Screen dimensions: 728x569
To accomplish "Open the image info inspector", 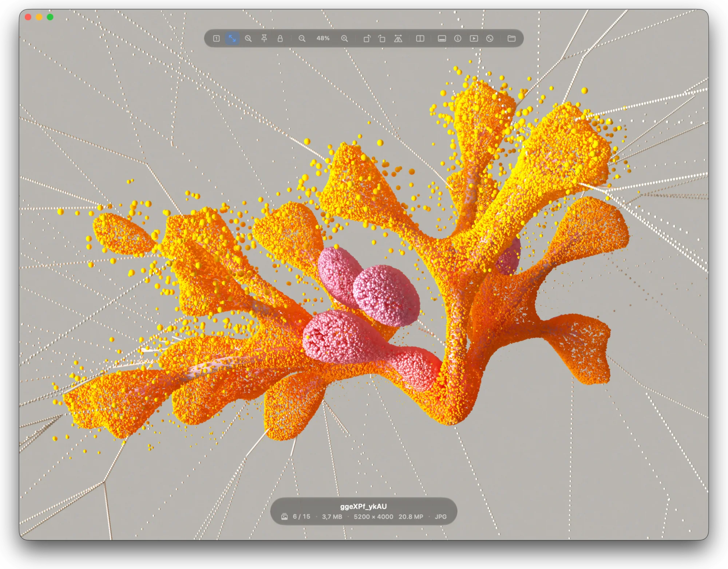I will [458, 38].
